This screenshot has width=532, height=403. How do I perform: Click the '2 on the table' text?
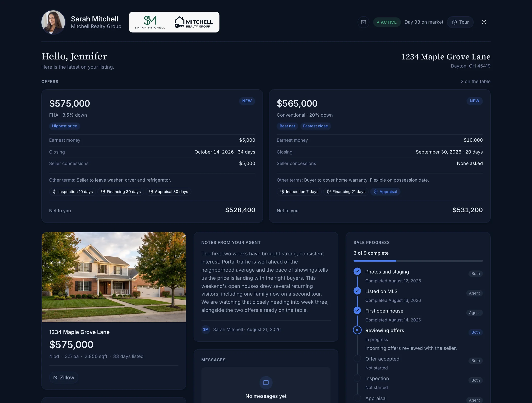(x=475, y=81)
